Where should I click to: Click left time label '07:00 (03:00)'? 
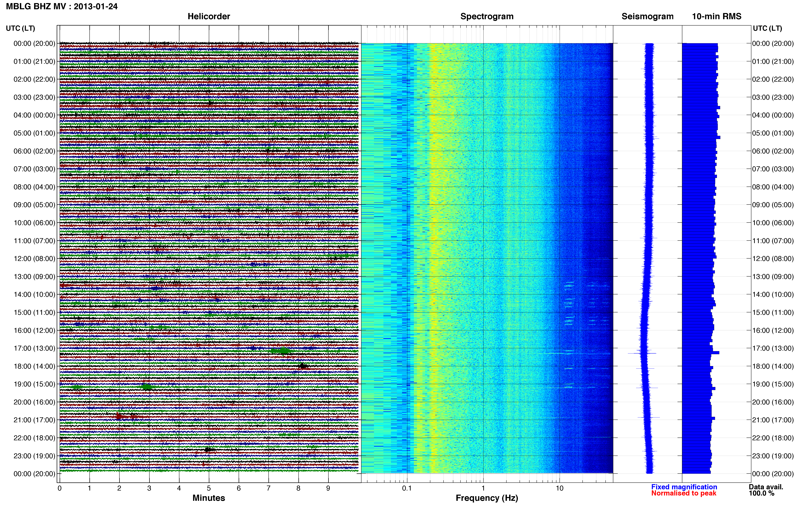(34, 169)
